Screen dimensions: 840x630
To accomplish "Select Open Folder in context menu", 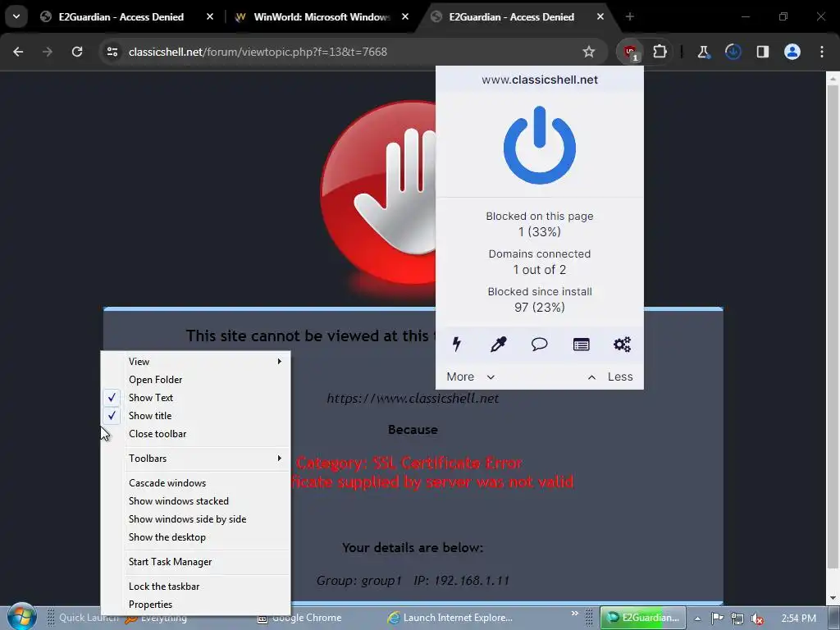I will click(x=195, y=380).
